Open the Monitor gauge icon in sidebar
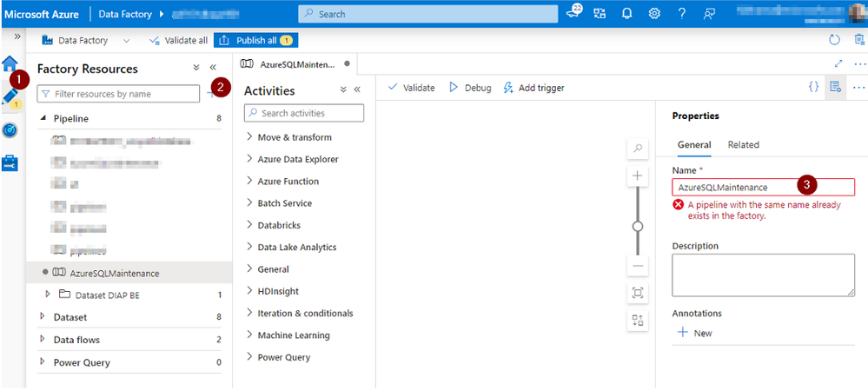Screen dimensions: 868x391 [10, 130]
